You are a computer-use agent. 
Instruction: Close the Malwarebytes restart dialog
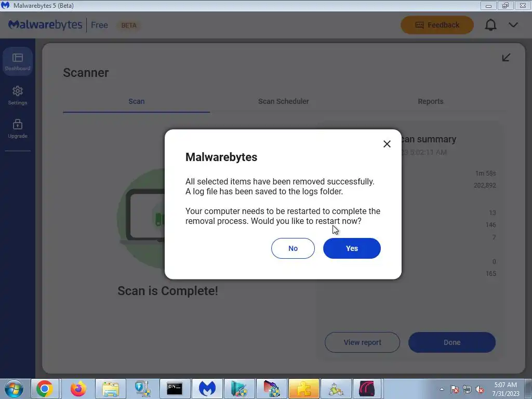(x=387, y=144)
